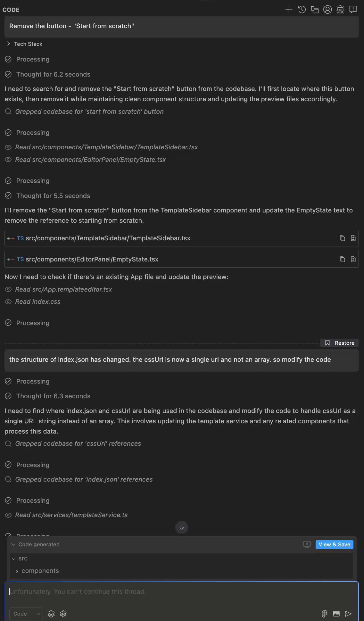Image resolution: width=364 pixels, height=621 pixels.
Task: Click the Figma import icon
Action: pos(325,614)
